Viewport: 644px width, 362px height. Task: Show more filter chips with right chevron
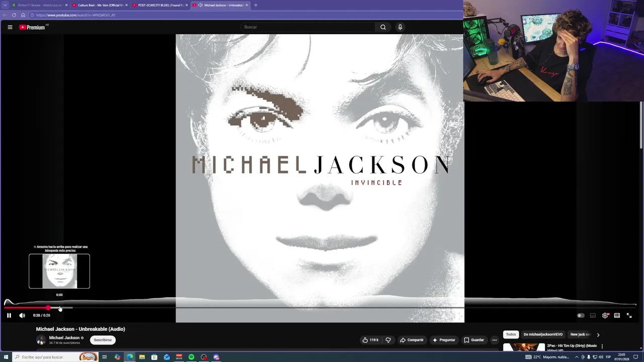[598, 334]
